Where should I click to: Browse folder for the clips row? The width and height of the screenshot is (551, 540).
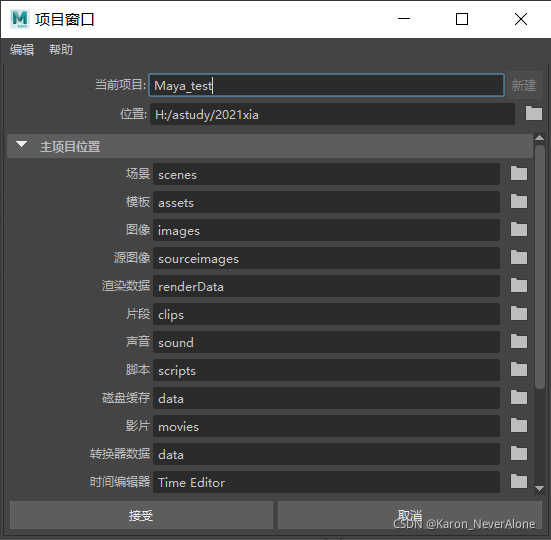pyautogui.click(x=519, y=314)
